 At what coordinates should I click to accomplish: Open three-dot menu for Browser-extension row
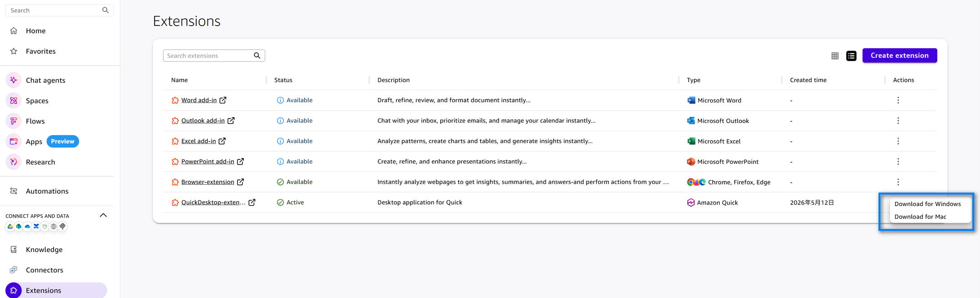tap(898, 182)
